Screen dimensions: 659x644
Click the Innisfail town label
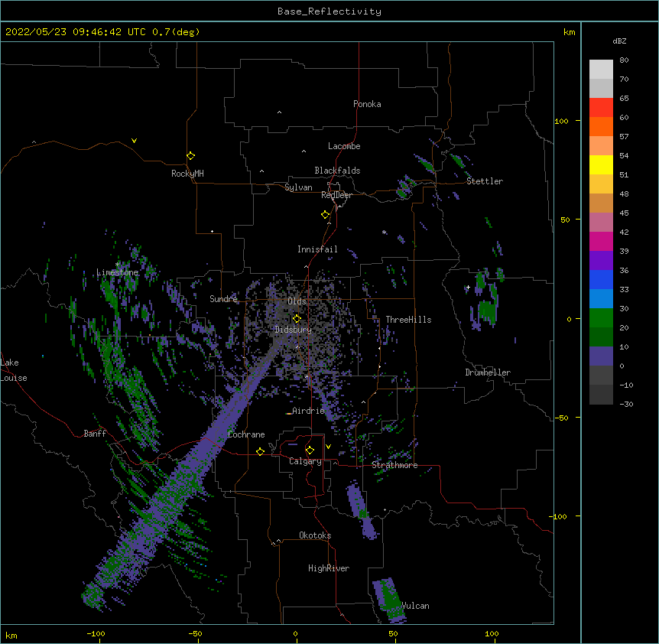coord(317,249)
